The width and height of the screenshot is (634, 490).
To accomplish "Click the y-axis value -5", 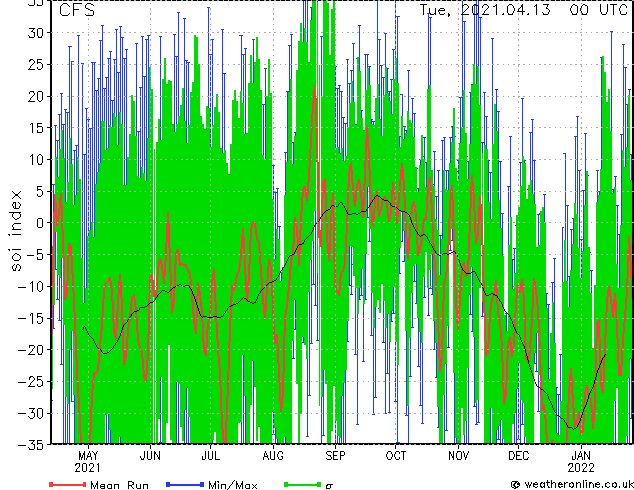I will point(34,255).
